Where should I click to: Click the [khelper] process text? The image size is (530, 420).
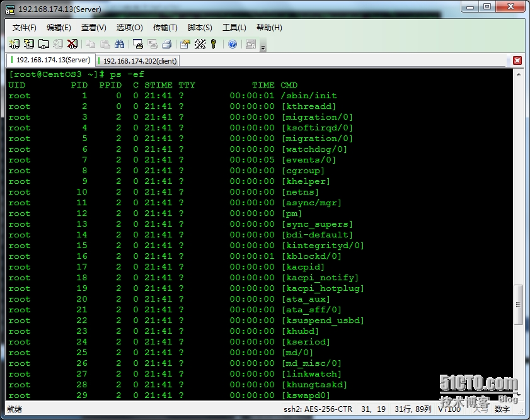coord(306,181)
